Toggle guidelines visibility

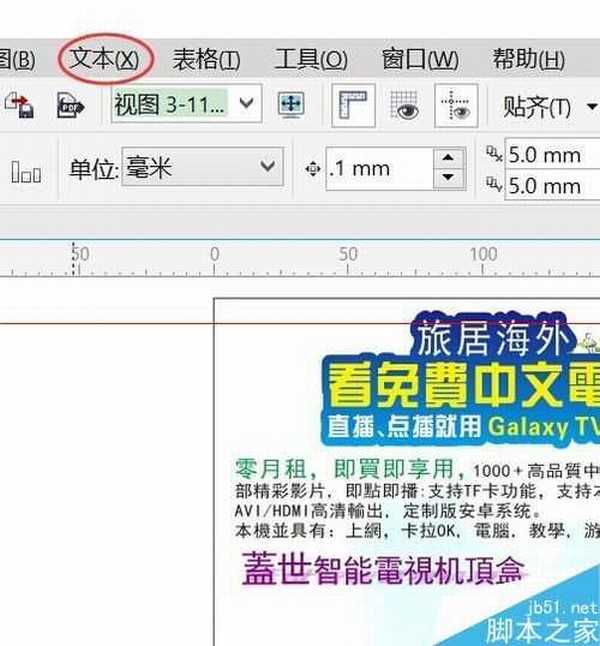click(x=456, y=105)
